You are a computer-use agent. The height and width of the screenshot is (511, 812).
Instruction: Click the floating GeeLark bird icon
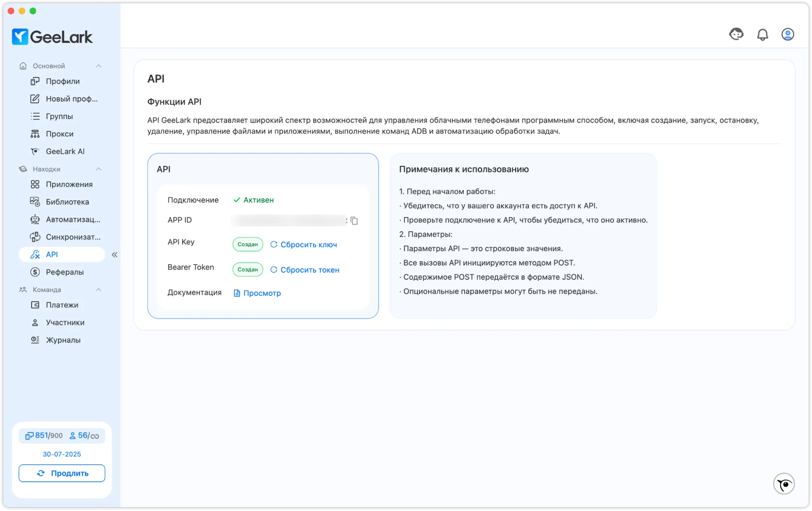coord(784,484)
